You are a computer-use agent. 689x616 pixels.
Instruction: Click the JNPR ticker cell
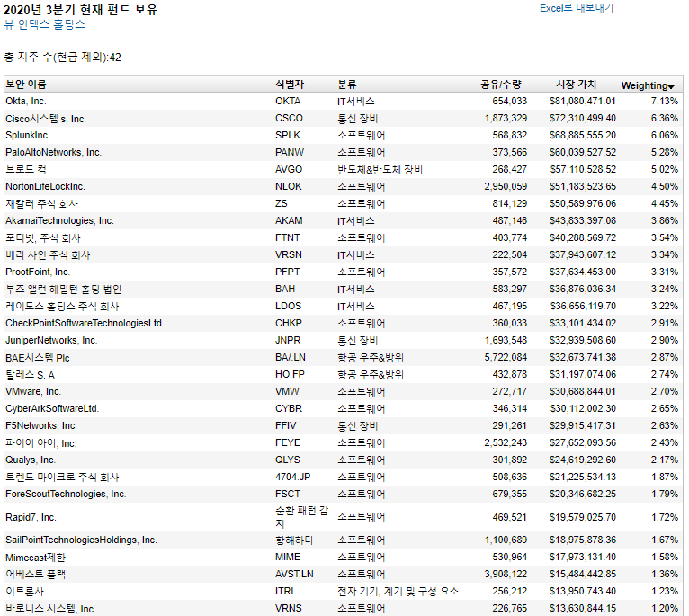288,341
